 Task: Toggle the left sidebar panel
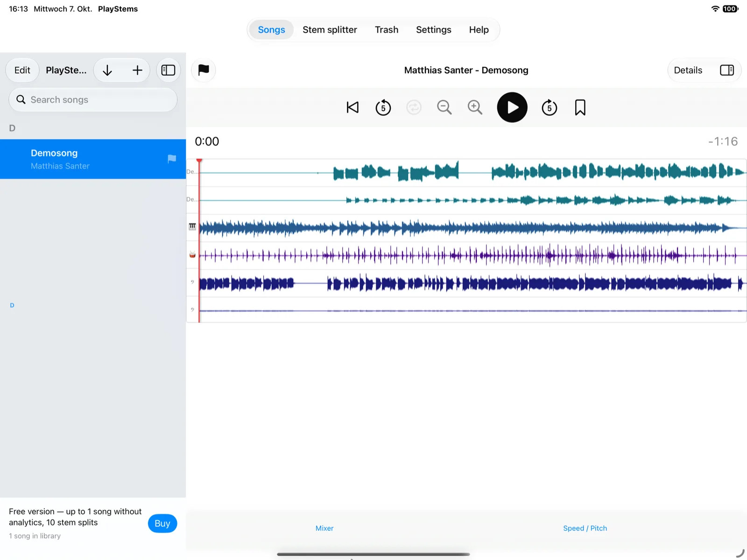pyautogui.click(x=168, y=70)
